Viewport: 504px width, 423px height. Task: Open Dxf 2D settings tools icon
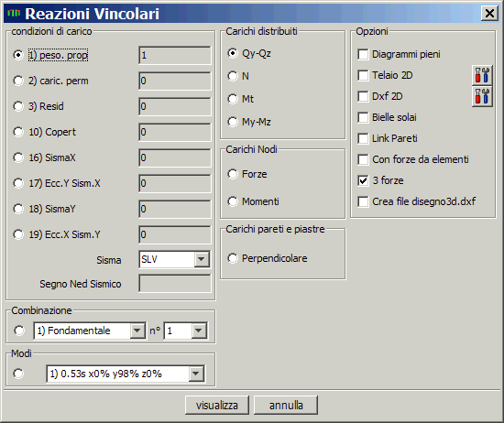(x=482, y=96)
